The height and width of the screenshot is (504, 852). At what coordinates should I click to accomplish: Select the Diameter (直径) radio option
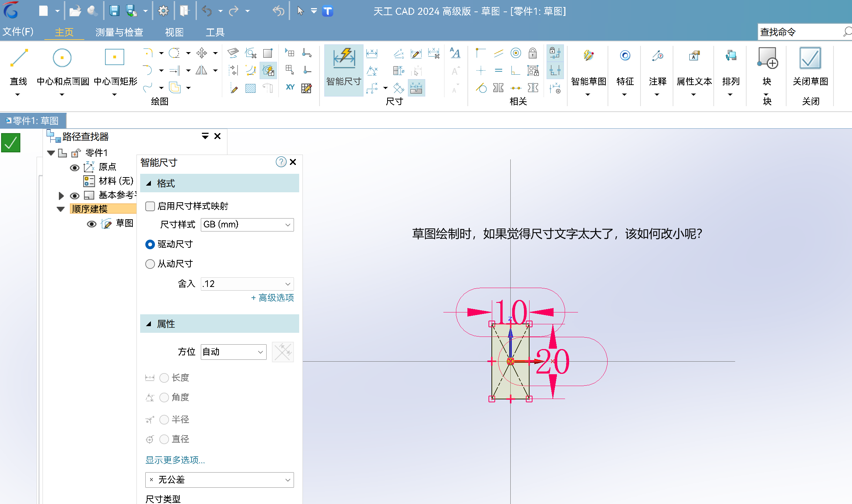164,439
